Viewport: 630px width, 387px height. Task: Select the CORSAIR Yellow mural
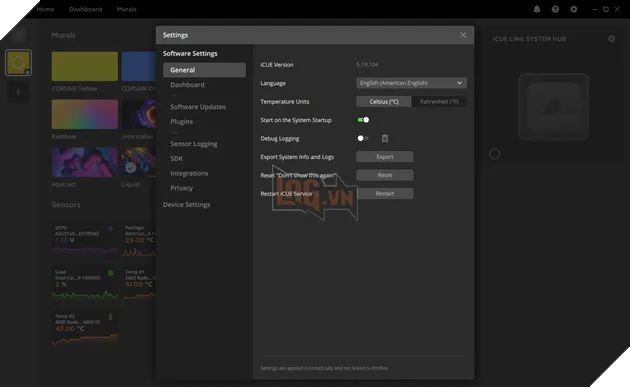pyautogui.click(x=85, y=66)
